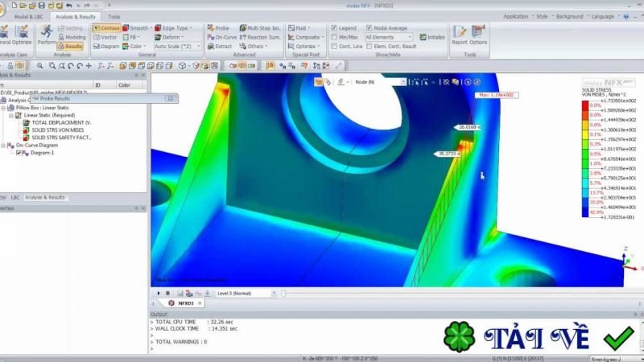Open the Node (N) selection dropdown
Screen dimensions: 644x362
pos(380,82)
